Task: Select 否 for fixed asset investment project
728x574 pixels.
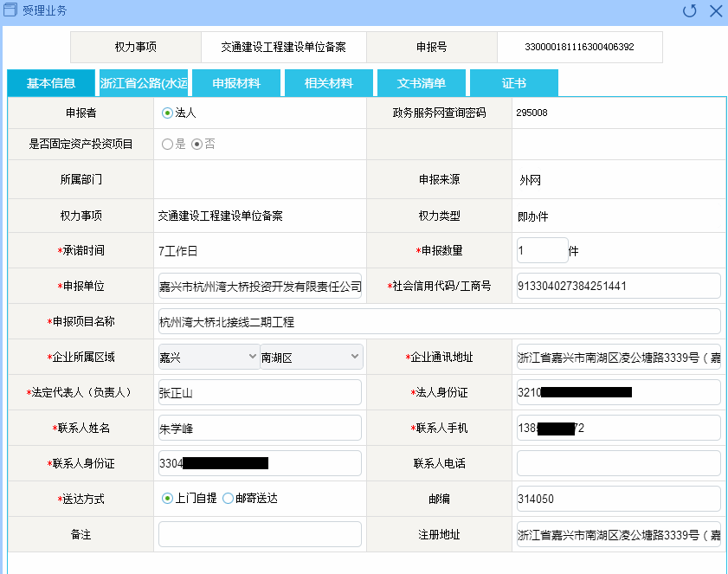Action: tap(196, 144)
